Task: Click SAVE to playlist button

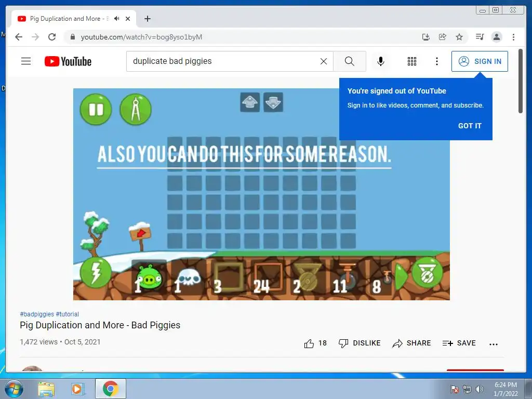Action: tap(459, 343)
